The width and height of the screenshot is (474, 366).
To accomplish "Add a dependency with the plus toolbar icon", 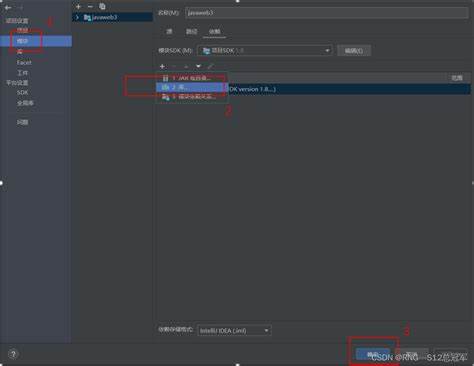I will (x=162, y=66).
